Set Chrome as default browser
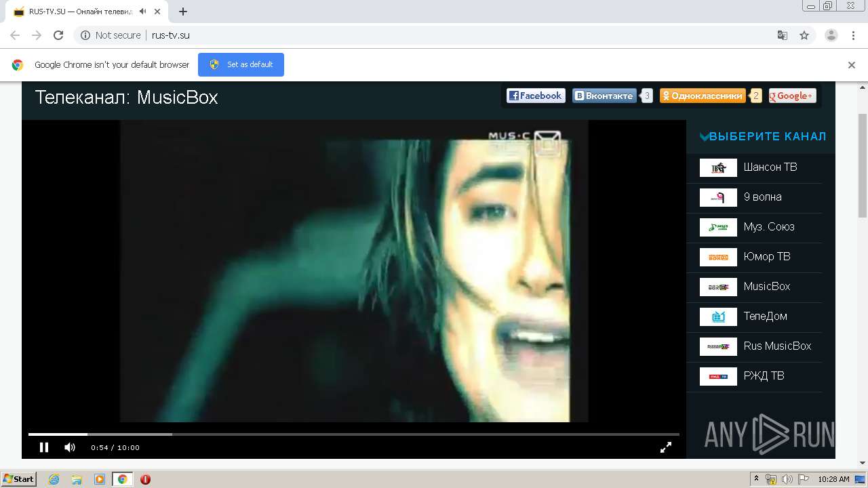Image resolution: width=868 pixels, height=488 pixels. [x=241, y=64]
